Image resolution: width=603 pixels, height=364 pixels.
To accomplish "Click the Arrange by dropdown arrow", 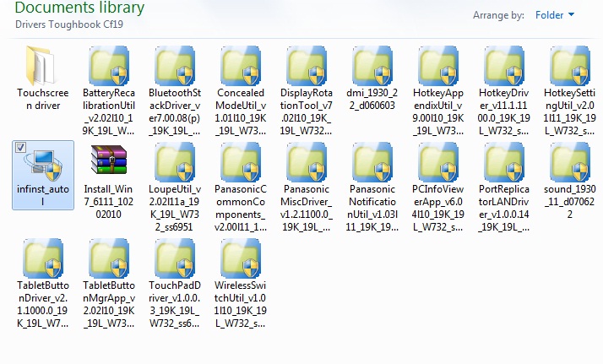I will point(571,14).
